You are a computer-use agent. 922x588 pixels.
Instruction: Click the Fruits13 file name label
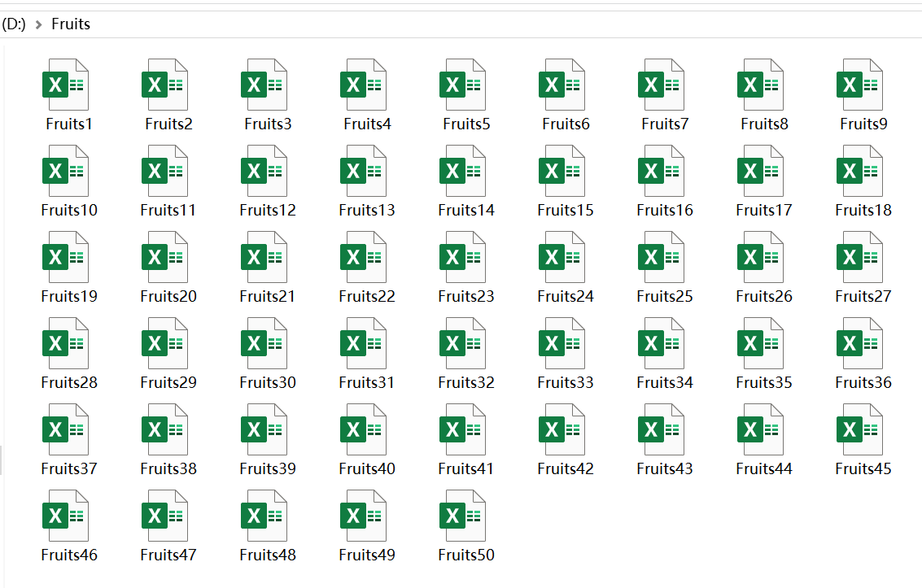[367, 211]
